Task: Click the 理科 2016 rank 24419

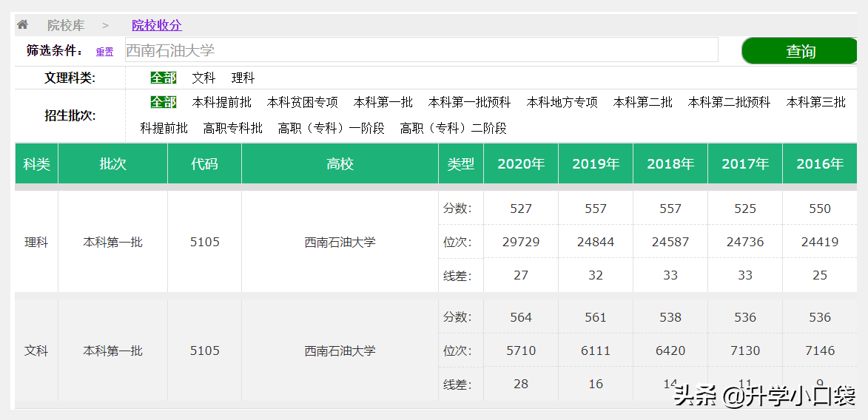Action: (x=820, y=242)
